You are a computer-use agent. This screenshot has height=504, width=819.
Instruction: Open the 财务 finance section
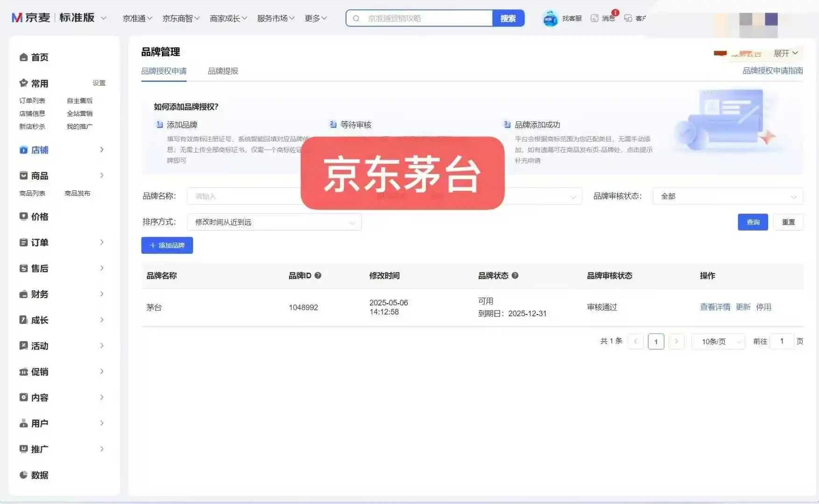click(39, 294)
